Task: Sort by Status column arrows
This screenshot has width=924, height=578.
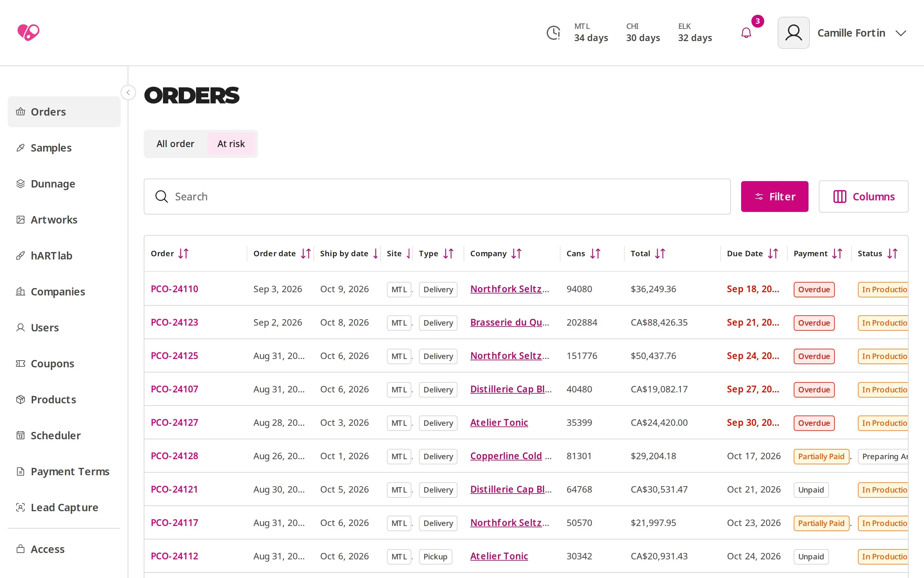Action: click(892, 253)
